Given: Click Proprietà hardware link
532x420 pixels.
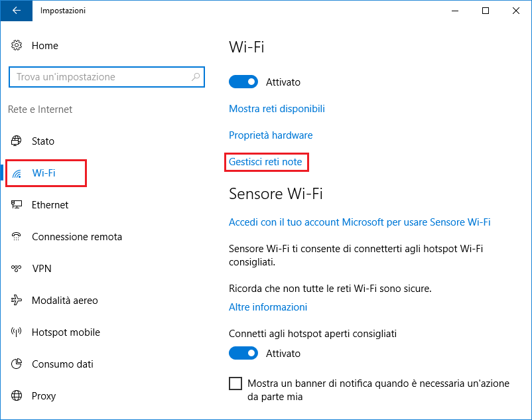Looking at the screenshot, I should (x=270, y=135).
